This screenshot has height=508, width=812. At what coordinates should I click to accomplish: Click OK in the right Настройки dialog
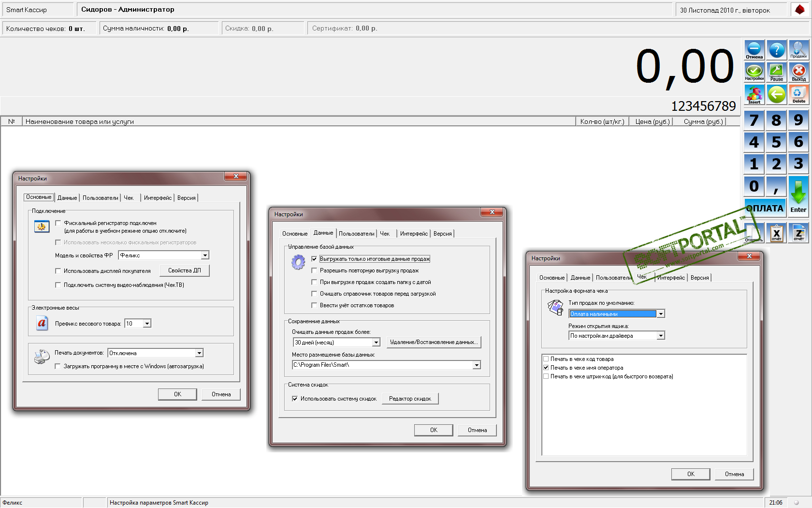(691, 474)
